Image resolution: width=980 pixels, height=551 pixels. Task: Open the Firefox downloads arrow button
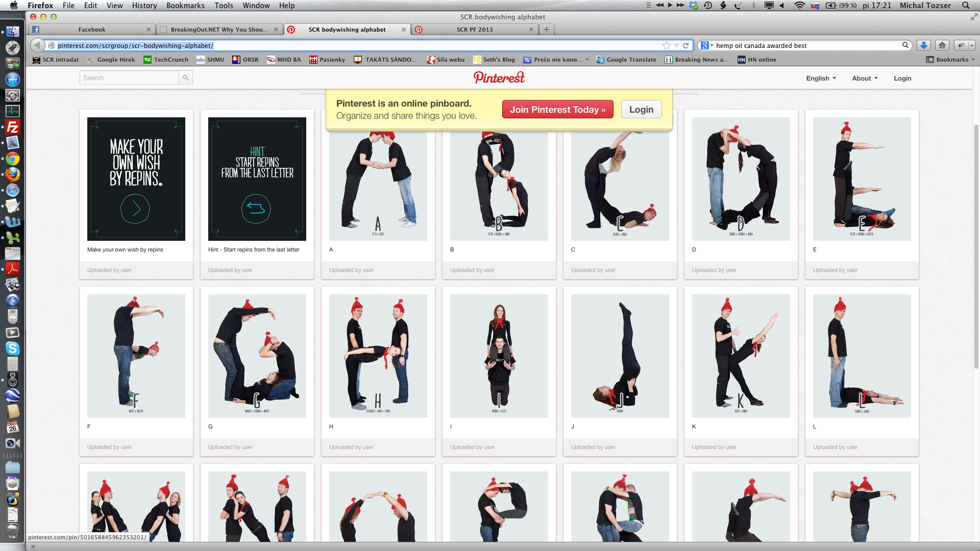(x=923, y=45)
